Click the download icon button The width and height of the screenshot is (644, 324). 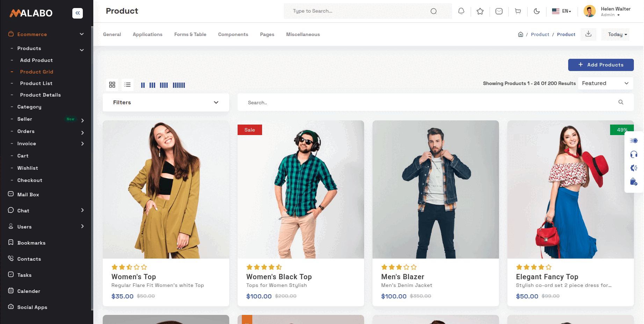pos(588,34)
